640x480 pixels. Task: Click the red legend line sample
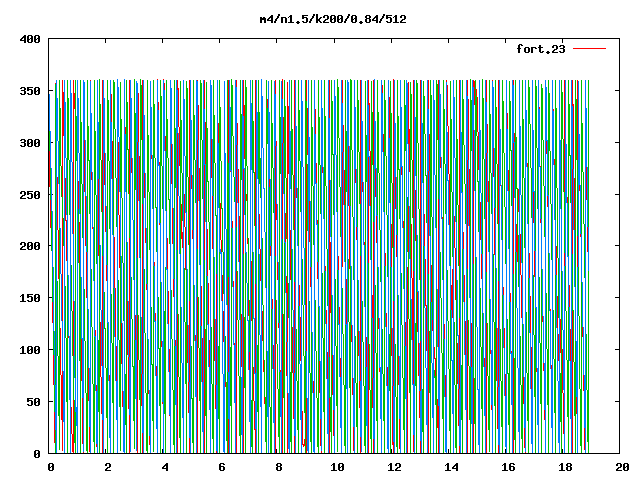tap(589, 49)
